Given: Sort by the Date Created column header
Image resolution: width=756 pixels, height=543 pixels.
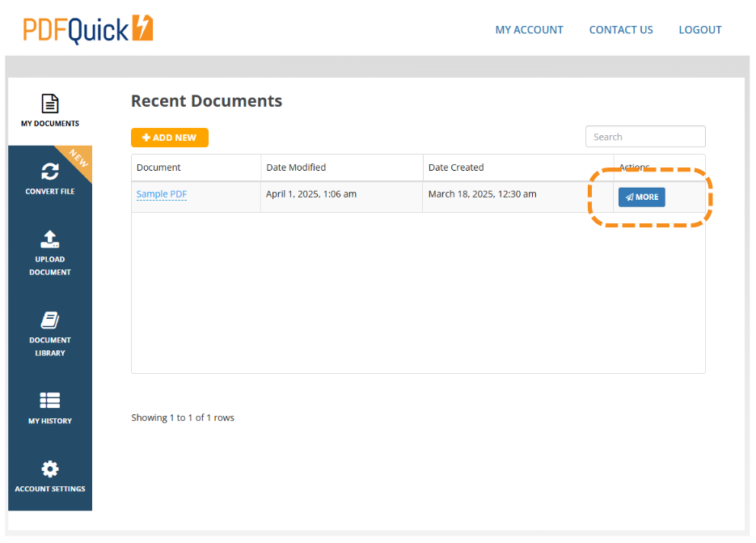Looking at the screenshot, I should click(518, 168).
